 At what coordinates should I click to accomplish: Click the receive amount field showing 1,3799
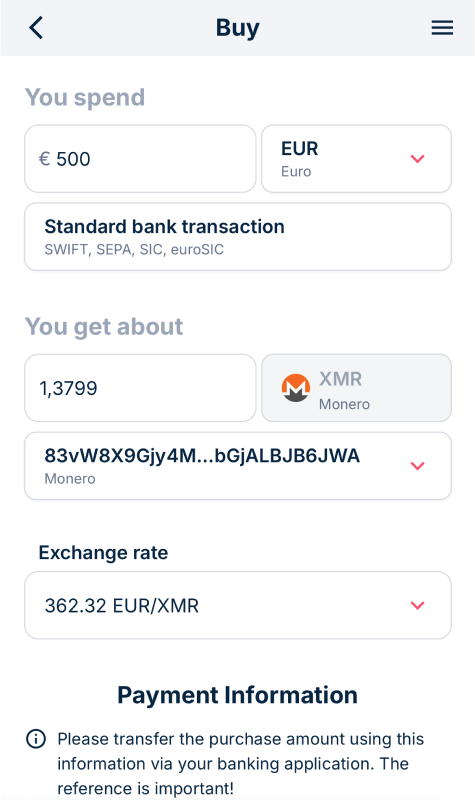pos(140,388)
